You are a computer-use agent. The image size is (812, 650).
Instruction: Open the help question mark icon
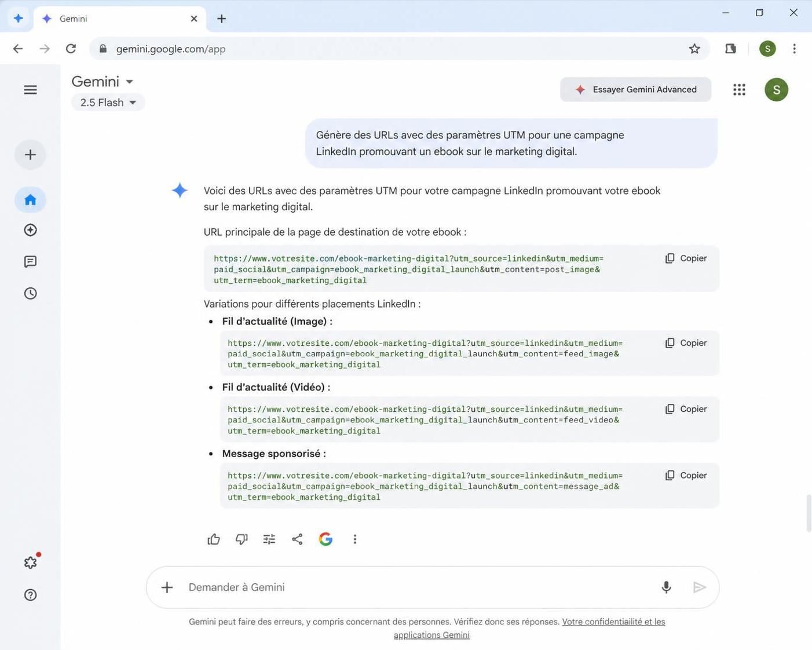point(30,595)
